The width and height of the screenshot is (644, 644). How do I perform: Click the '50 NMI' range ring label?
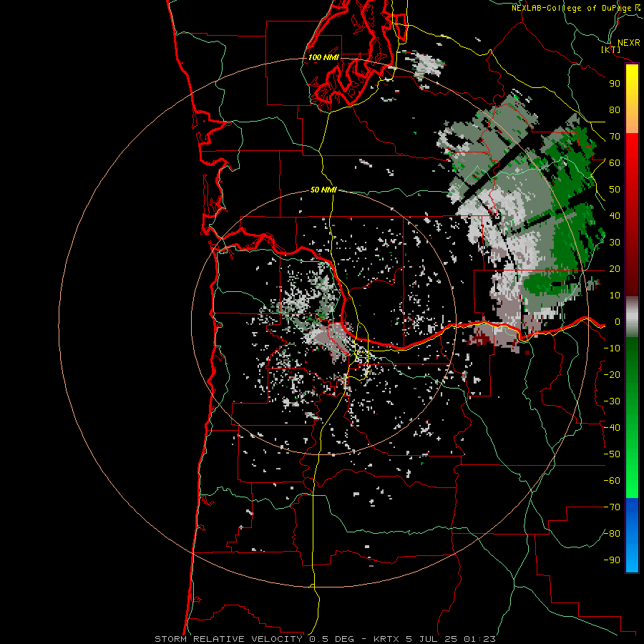click(323, 190)
